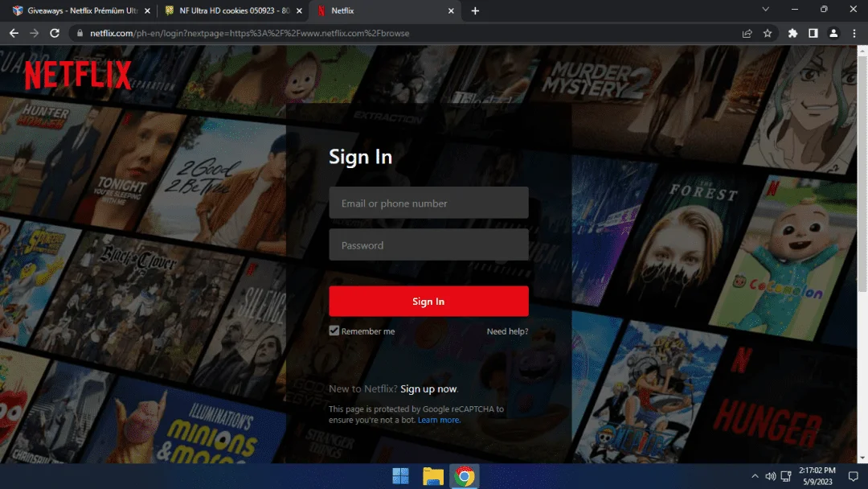This screenshot has width=868, height=489.
Task: Minimize the Chrome window
Action: tap(794, 10)
